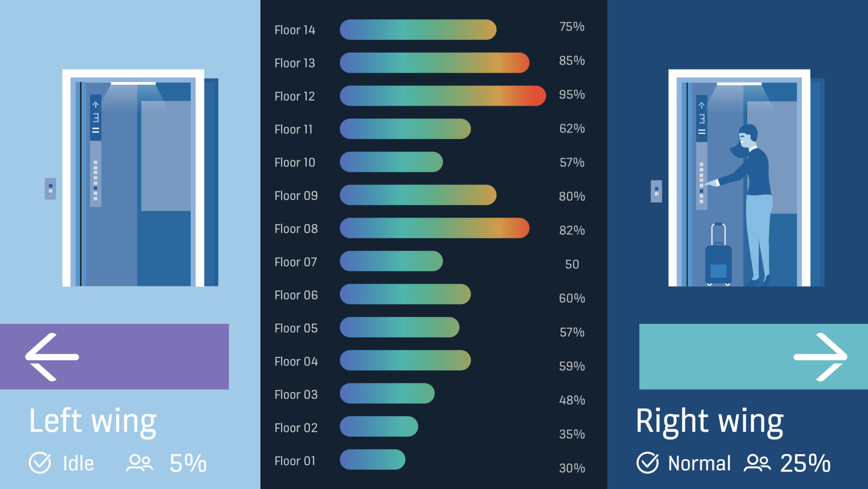This screenshot has width=868, height=489.
Task: Click the Idle status checkmark icon
Action: 40,462
